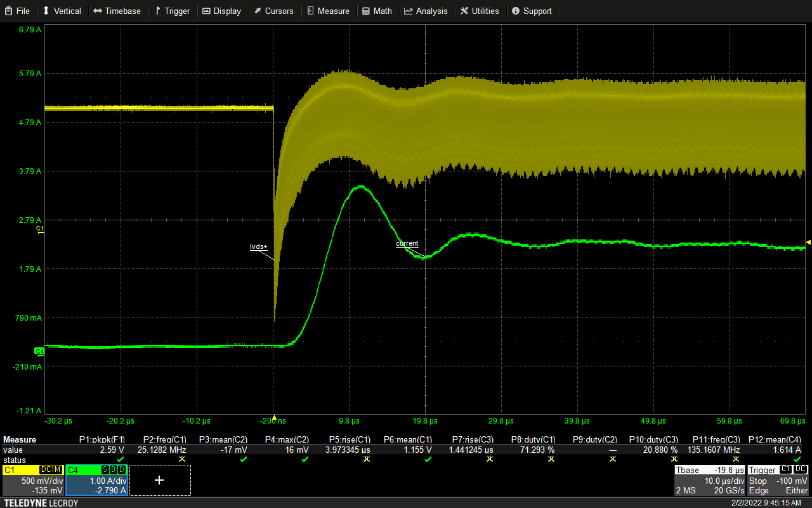Click the green check status icon under P1
Screen dimensions: 812x508
click(x=120, y=458)
